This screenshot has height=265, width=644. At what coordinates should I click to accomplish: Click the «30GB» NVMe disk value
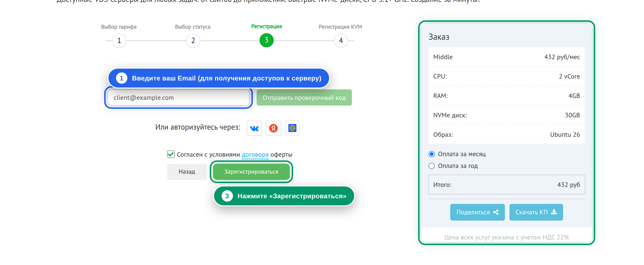(572, 115)
